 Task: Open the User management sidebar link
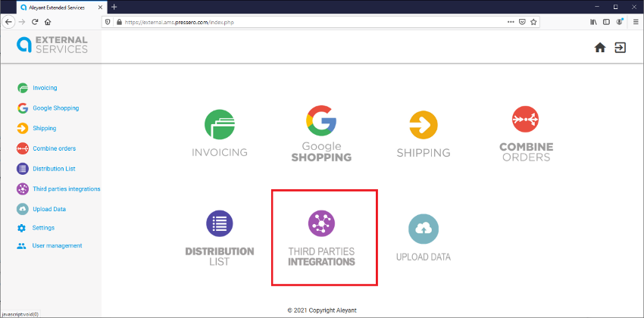pos(57,246)
